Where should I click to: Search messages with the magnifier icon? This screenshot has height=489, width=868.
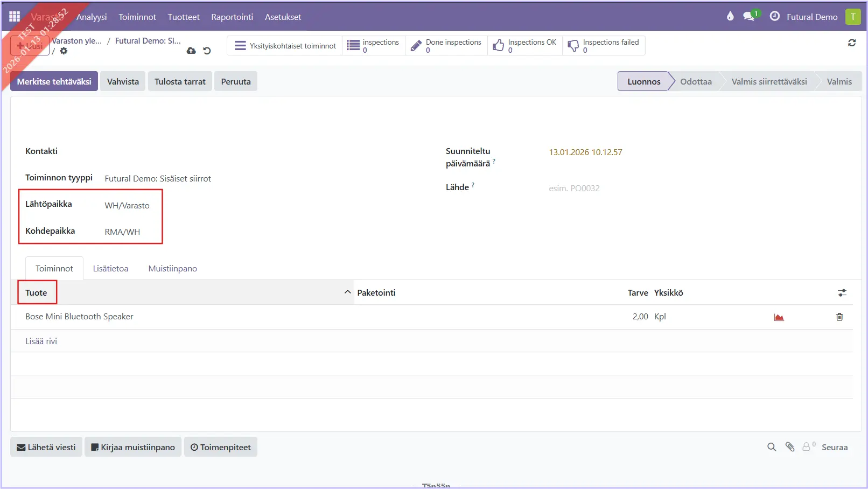point(772,447)
